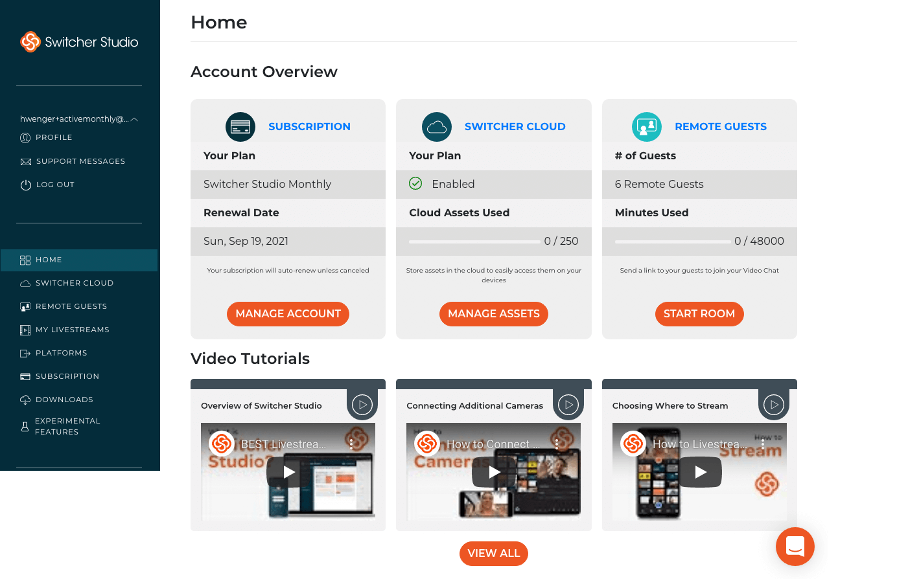Click play icon beside Choosing Where to Stream
897x588 pixels.
tap(773, 405)
